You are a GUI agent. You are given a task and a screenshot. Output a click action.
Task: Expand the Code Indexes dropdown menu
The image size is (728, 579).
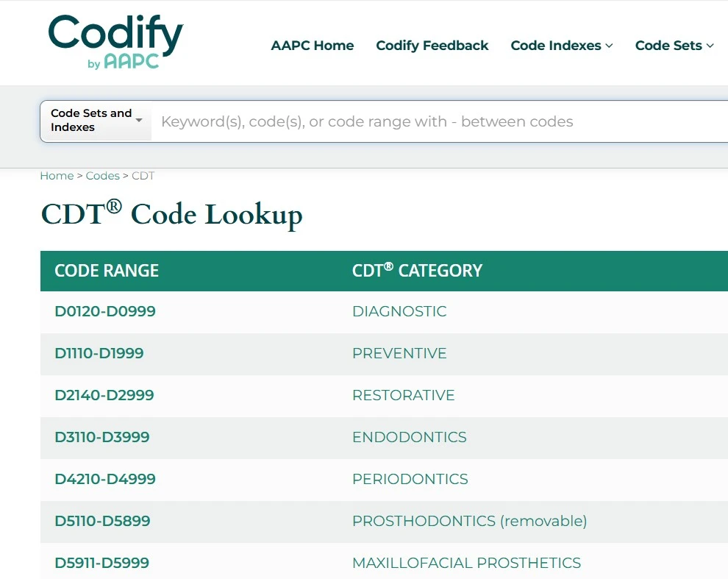(561, 46)
